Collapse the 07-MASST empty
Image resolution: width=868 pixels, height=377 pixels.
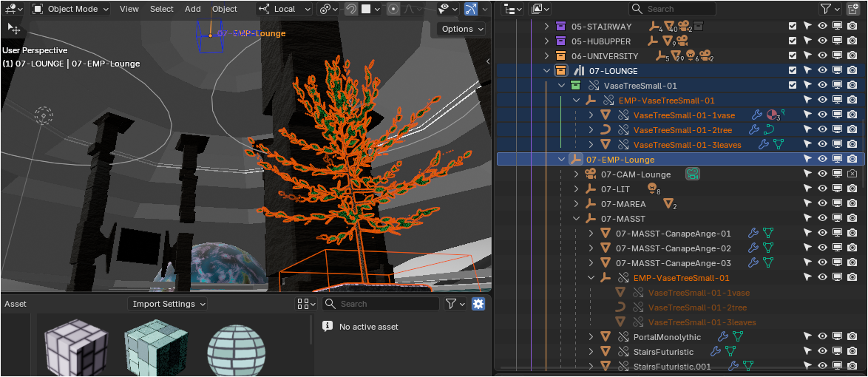pyautogui.click(x=576, y=219)
